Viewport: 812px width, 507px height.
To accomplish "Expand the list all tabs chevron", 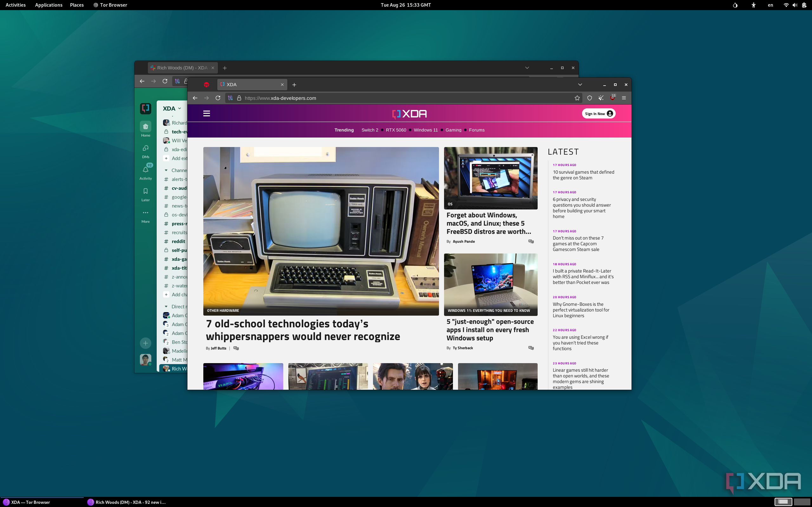I will click(x=580, y=85).
